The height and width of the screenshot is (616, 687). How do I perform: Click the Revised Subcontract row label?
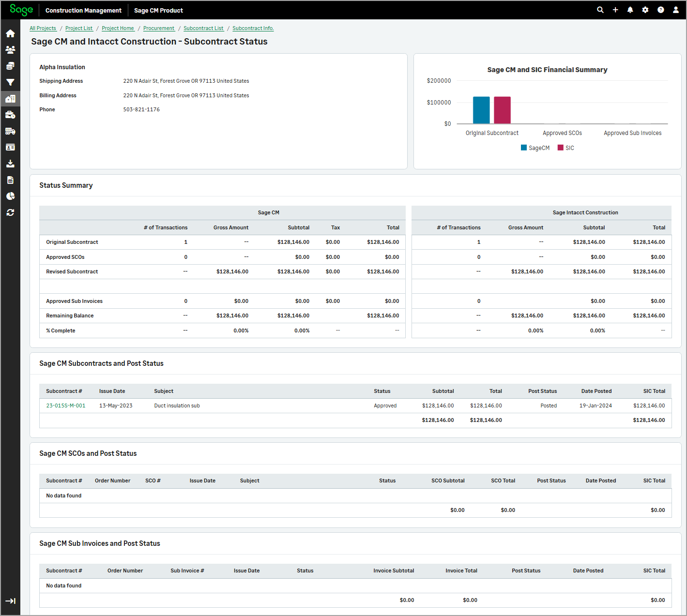point(72,271)
